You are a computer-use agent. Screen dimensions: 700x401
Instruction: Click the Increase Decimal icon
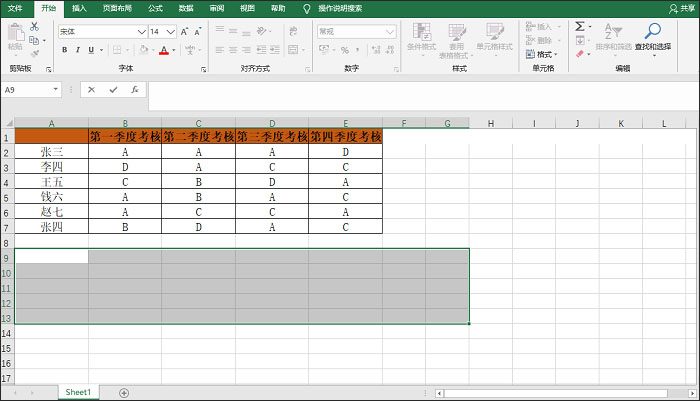tap(376, 50)
